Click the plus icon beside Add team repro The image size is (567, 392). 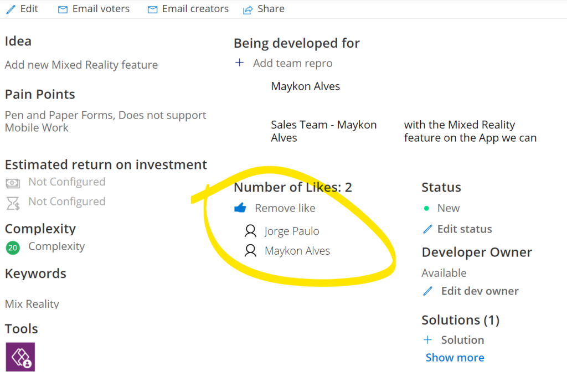(x=239, y=63)
